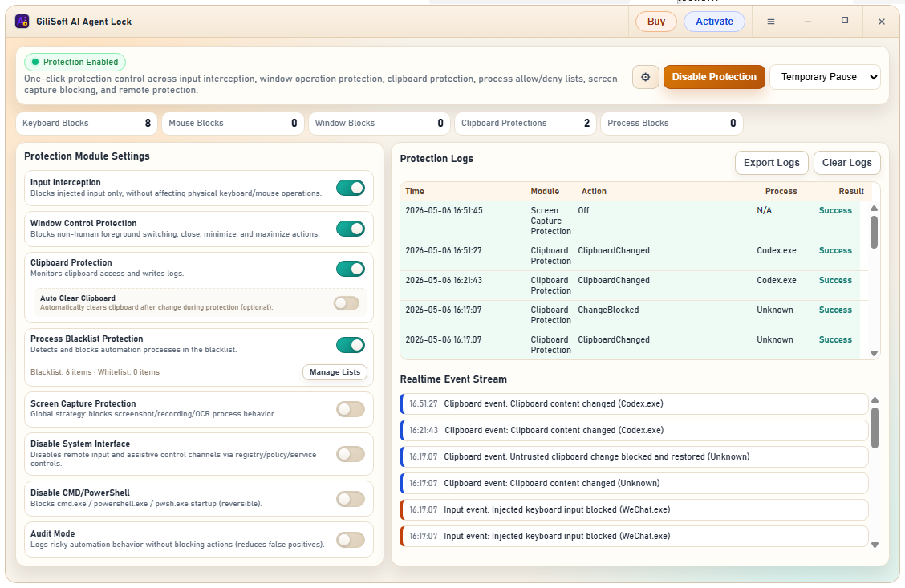The image size is (905, 588).
Task: Open Manage Lists for blacklist
Action: [335, 372]
